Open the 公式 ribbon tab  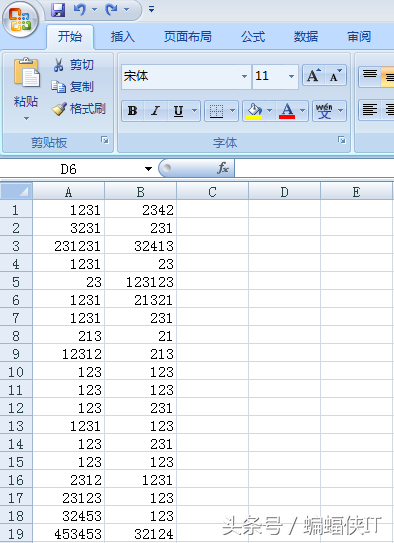[x=253, y=37]
